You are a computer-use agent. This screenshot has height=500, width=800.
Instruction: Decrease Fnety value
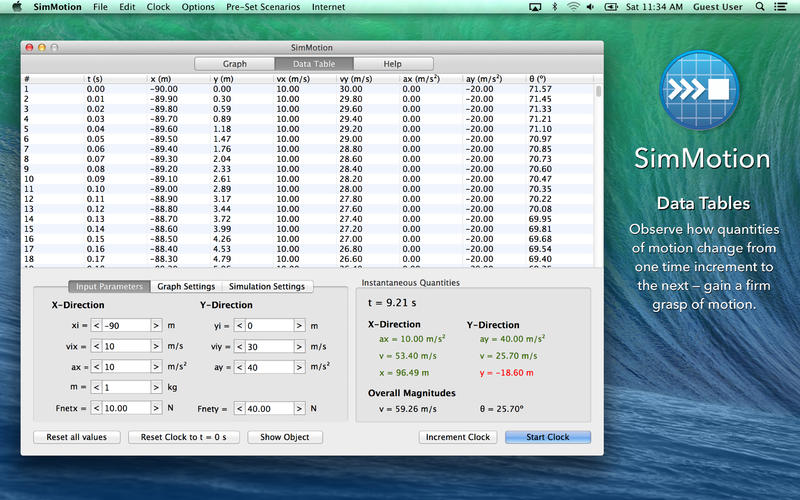pyautogui.click(x=240, y=409)
